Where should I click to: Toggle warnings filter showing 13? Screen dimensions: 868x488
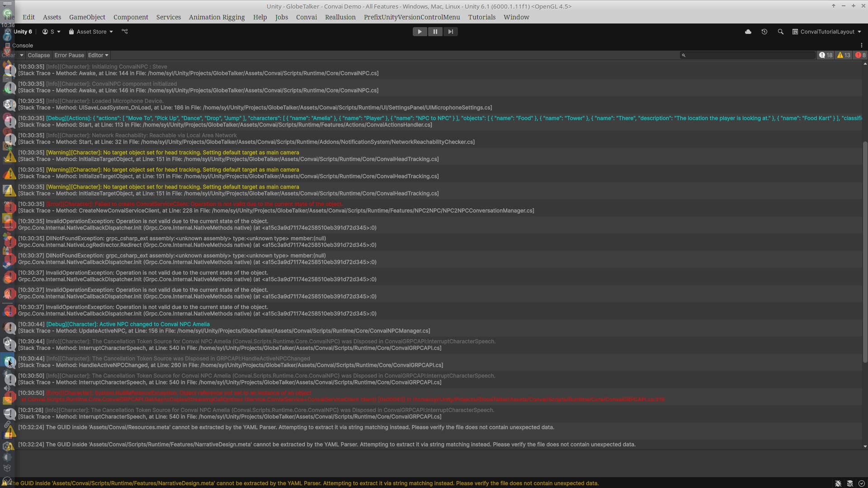tap(844, 55)
